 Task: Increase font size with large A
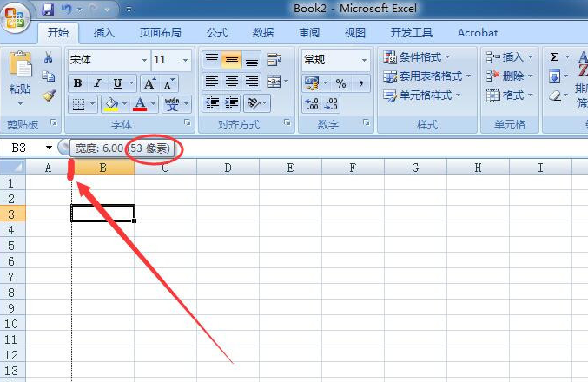[x=149, y=83]
